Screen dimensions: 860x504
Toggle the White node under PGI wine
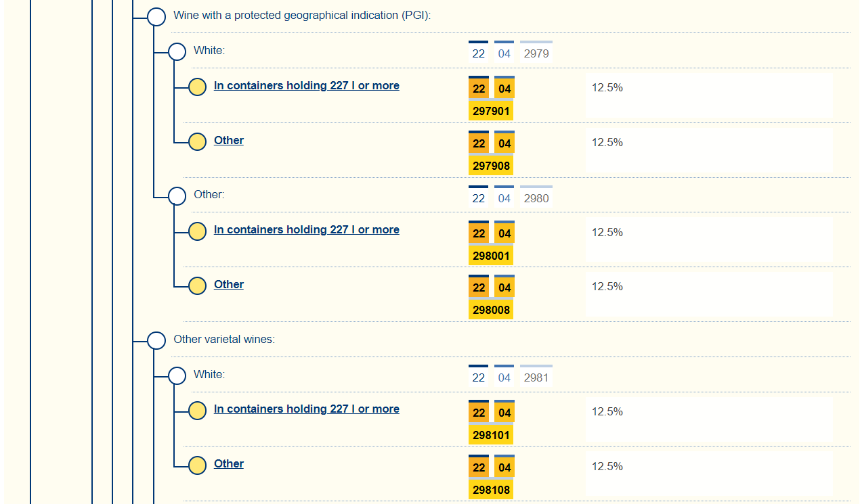point(177,52)
